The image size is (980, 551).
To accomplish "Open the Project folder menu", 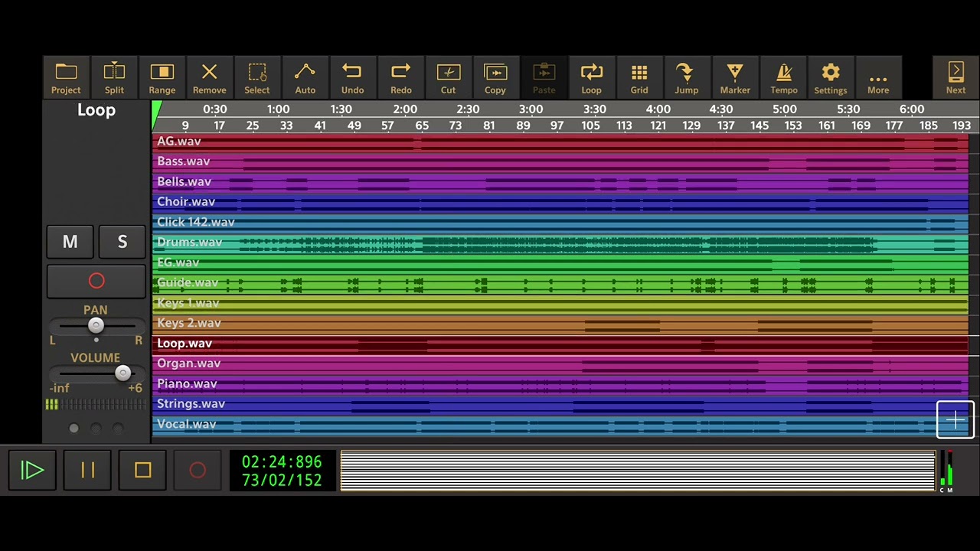I will 66,78.
